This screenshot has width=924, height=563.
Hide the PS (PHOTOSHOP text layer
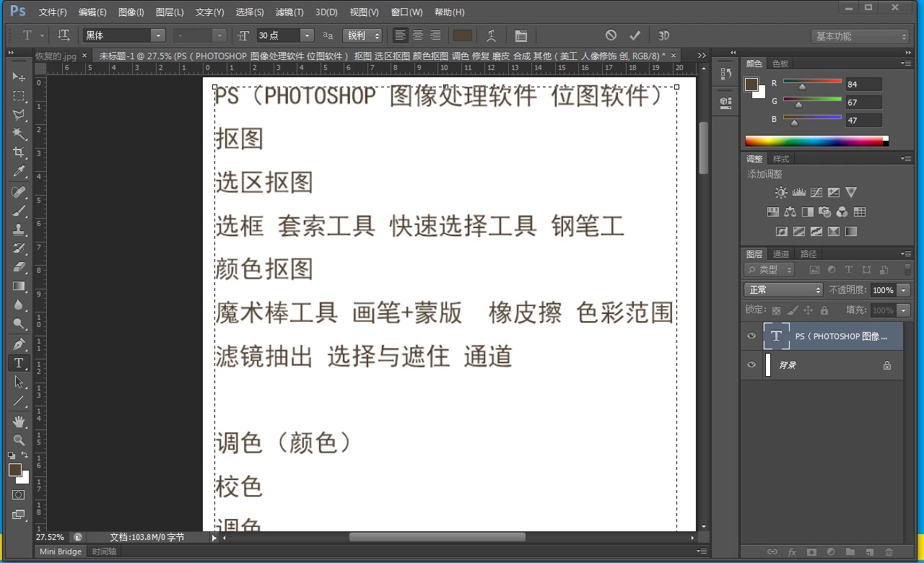pos(751,336)
